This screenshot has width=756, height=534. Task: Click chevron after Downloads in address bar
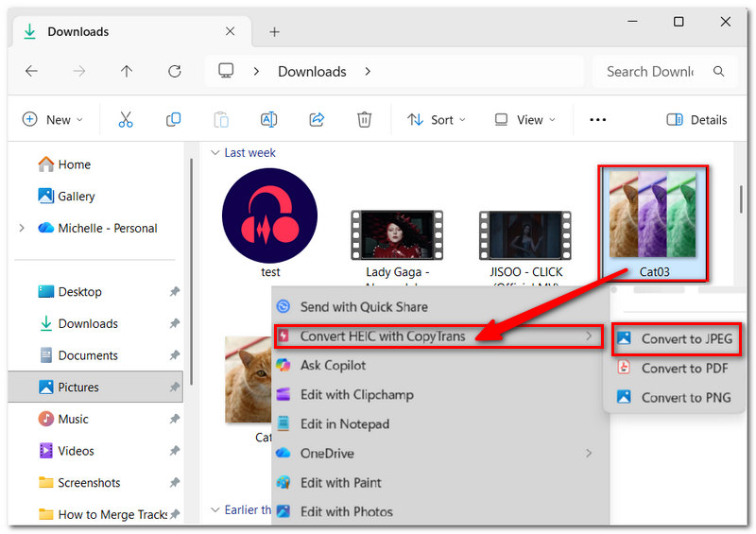click(x=368, y=72)
